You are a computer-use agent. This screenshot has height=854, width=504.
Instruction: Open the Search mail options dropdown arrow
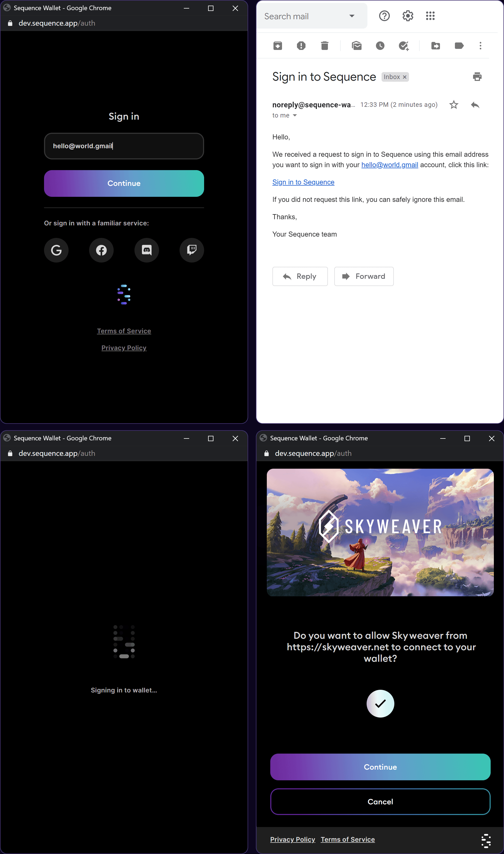(x=352, y=16)
